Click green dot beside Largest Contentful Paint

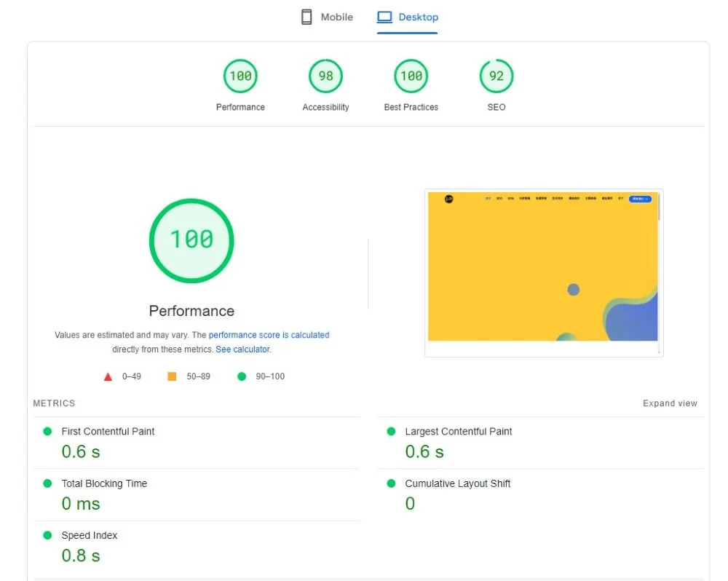click(392, 432)
